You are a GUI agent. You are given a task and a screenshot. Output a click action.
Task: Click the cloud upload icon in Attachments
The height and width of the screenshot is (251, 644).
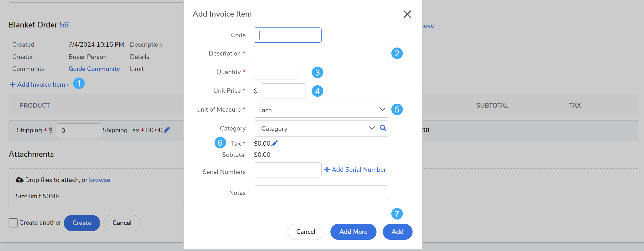point(19,180)
